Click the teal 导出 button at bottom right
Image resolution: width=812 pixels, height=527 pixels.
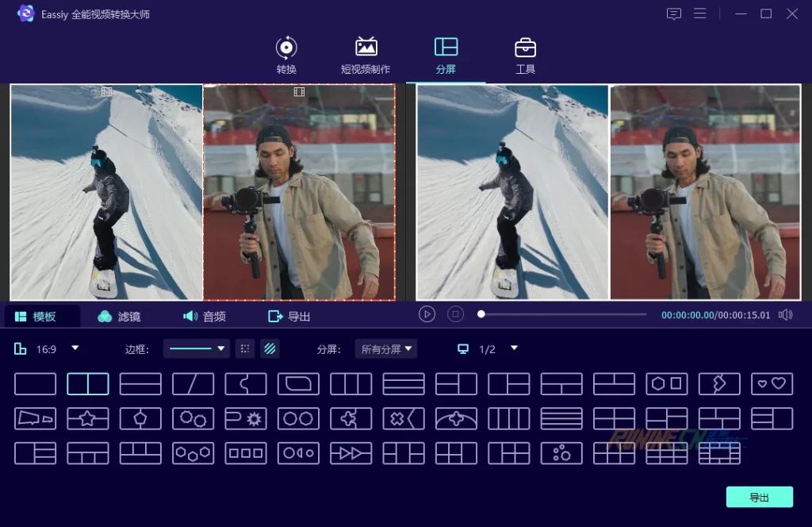pyautogui.click(x=759, y=497)
